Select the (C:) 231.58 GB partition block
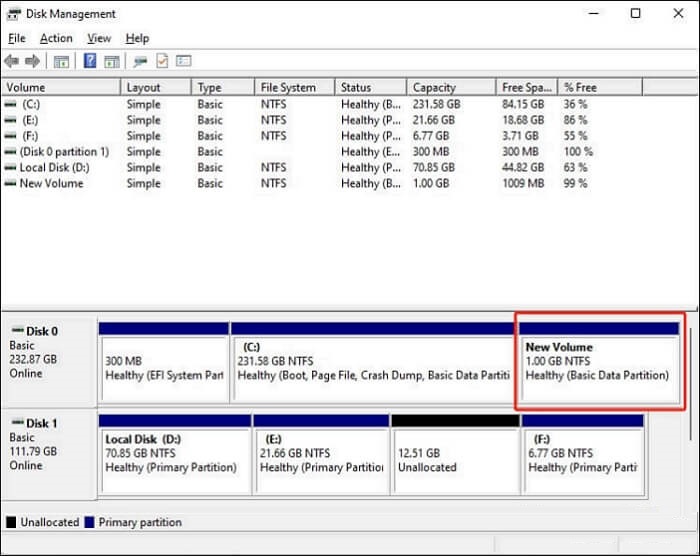This screenshot has height=556, width=700. point(373,362)
